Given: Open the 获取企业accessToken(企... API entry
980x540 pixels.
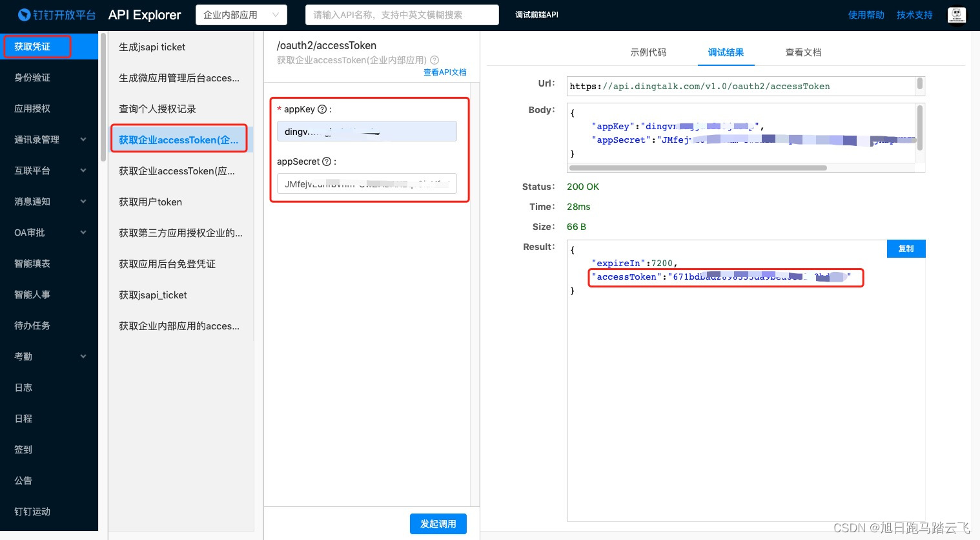Looking at the screenshot, I should pyautogui.click(x=181, y=140).
